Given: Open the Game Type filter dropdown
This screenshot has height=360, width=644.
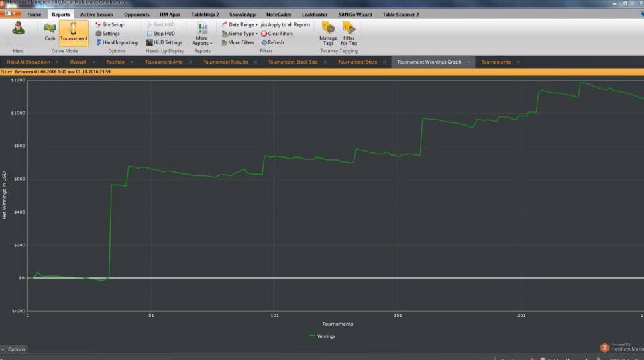Looking at the screenshot, I should tap(239, 34).
